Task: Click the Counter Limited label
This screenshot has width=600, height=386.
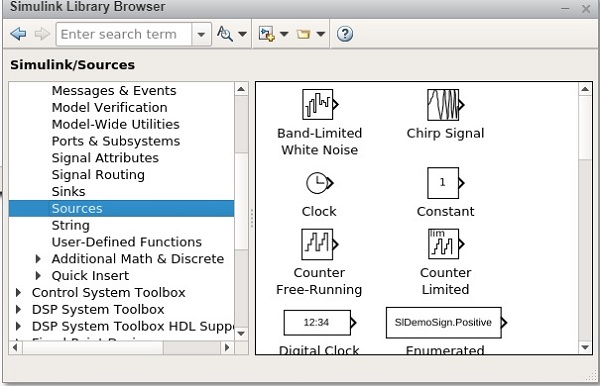Action: coord(446,281)
